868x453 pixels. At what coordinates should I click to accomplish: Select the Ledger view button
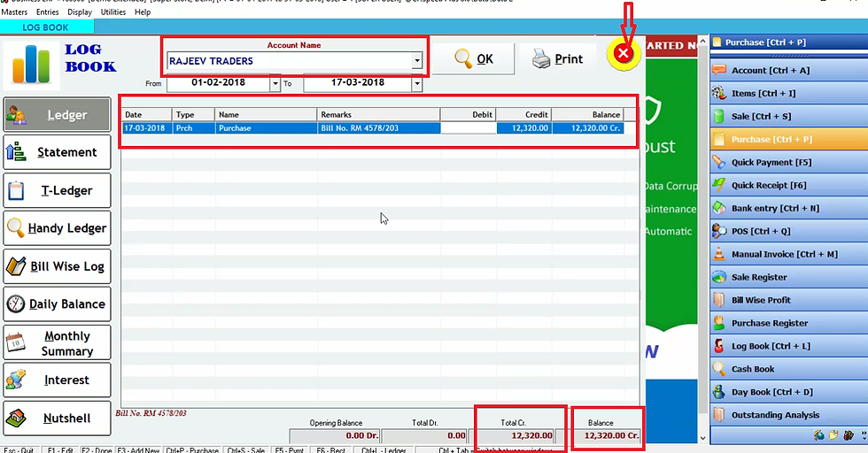(57, 114)
